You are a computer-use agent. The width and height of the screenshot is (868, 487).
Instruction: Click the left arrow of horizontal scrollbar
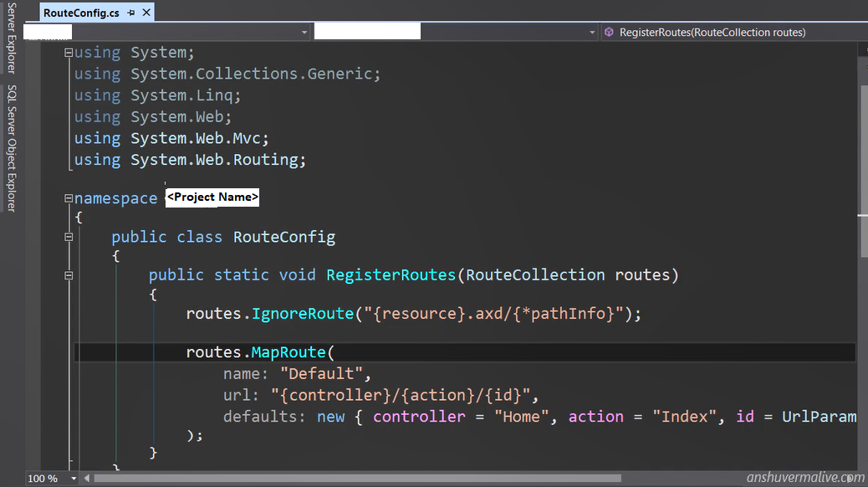tap(86, 479)
